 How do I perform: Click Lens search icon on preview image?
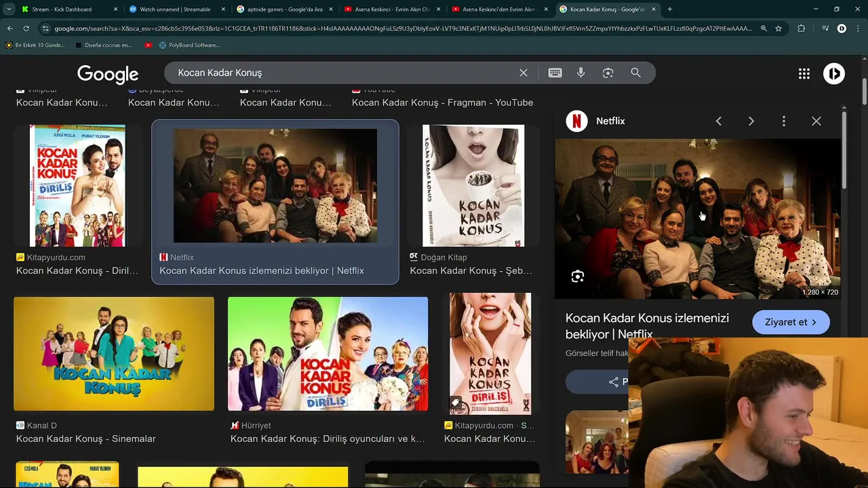pyautogui.click(x=578, y=276)
